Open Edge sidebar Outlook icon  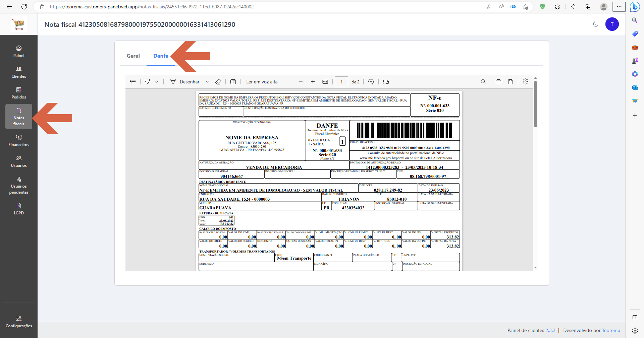(x=635, y=87)
